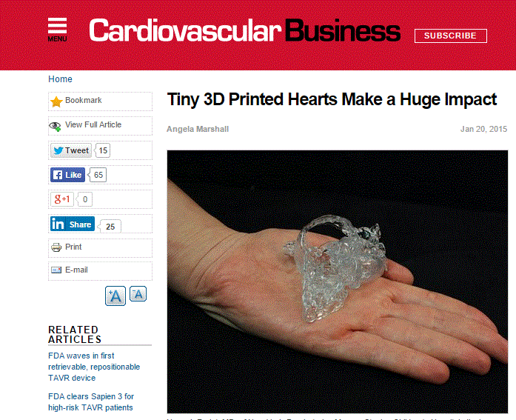Click the Google +1 button
This screenshot has width=516, height=420.
pos(62,199)
